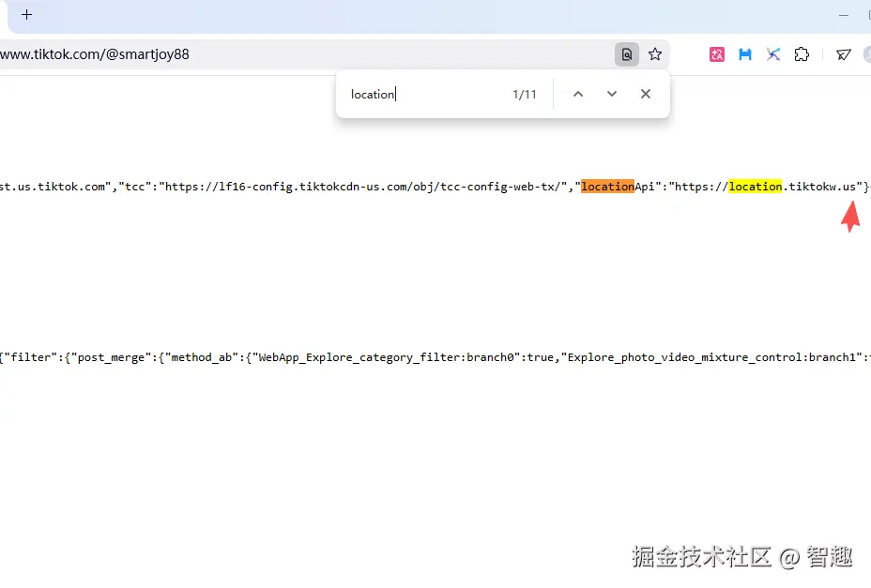Click the 1/11 match counter
871x588 pixels.
pos(524,94)
